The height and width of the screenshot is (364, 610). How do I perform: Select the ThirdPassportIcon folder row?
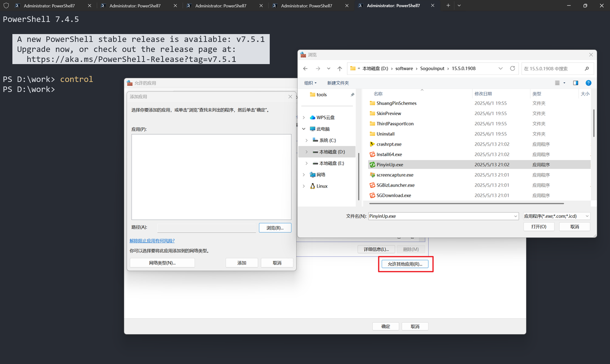[479, 124]
